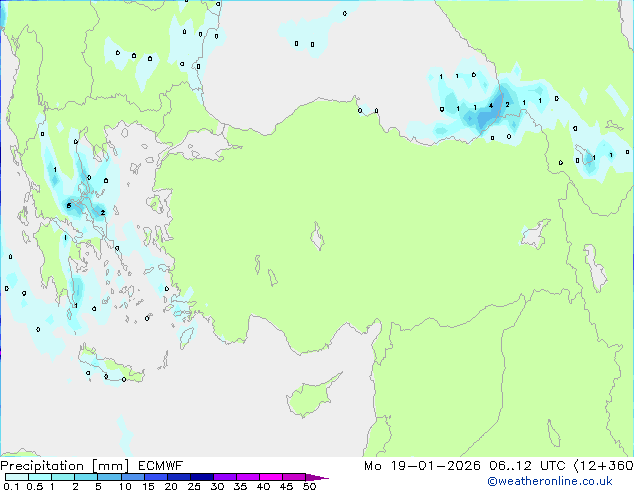
Task: Select the 20–25 mm legend color segment
Action: (x=179, y=477)
